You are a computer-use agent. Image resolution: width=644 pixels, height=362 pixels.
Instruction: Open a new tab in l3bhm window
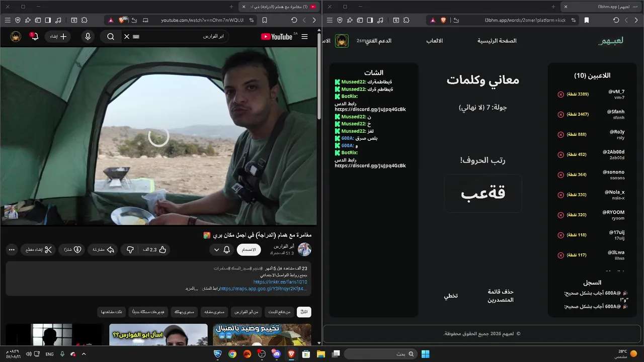pos(553,7)
